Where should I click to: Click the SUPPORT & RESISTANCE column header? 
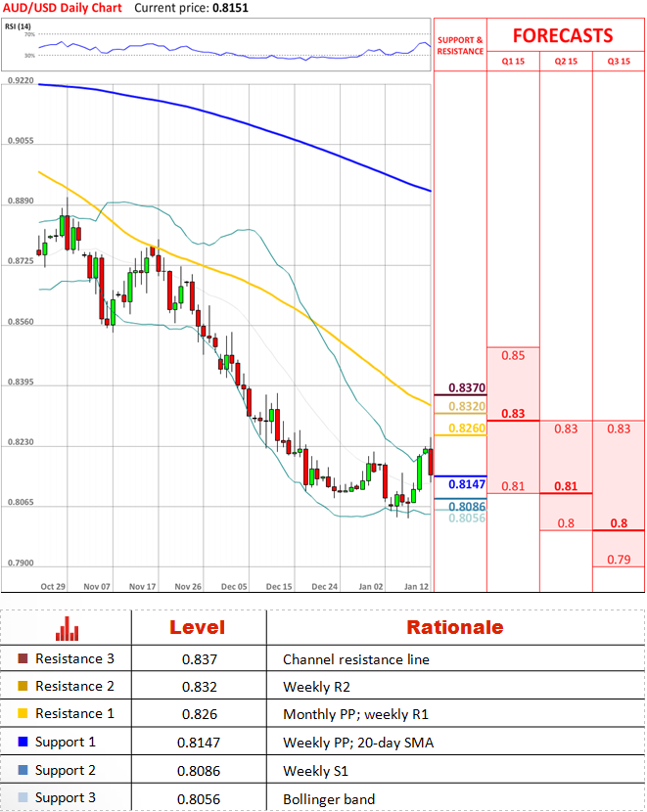coord(460,46)
